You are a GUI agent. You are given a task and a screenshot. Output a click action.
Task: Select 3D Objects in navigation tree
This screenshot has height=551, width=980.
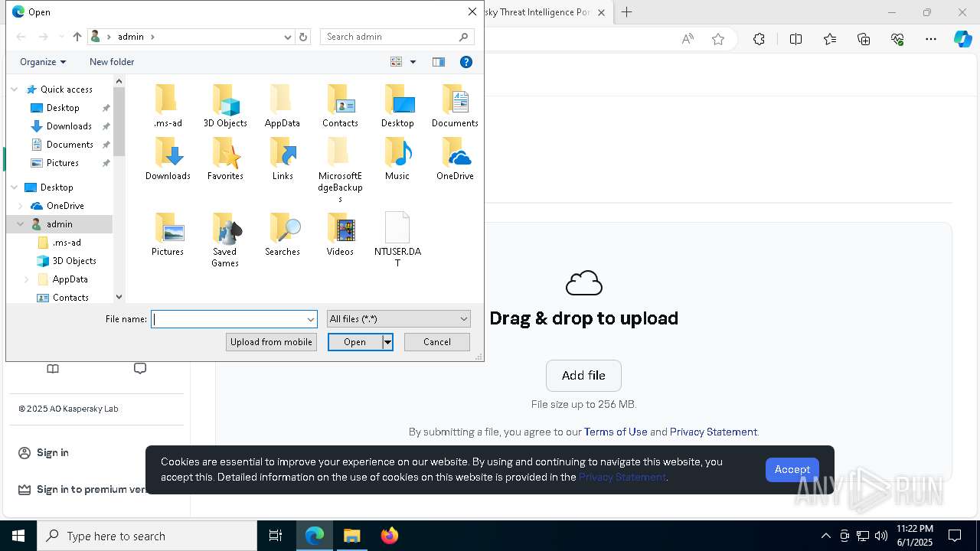(74, 261)
